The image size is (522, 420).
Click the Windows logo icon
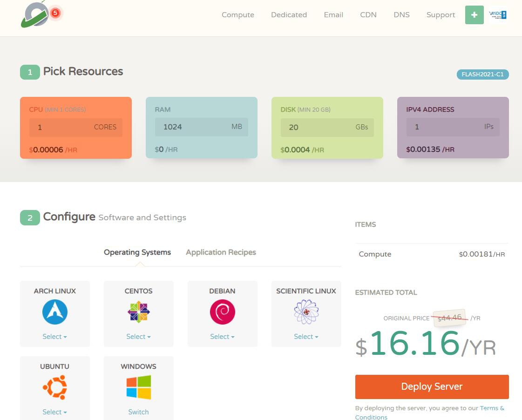pyautogui.click(x=139, y=387)
